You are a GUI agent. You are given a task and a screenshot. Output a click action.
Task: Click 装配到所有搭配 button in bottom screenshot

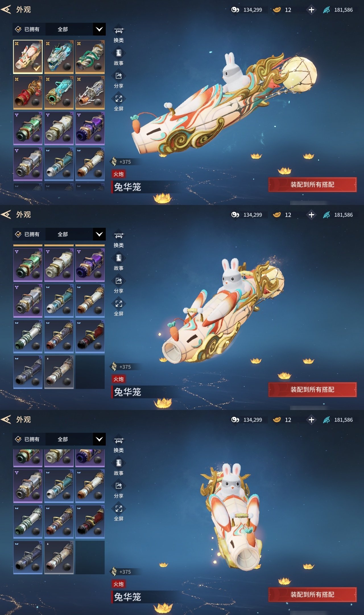click(313, 594)
